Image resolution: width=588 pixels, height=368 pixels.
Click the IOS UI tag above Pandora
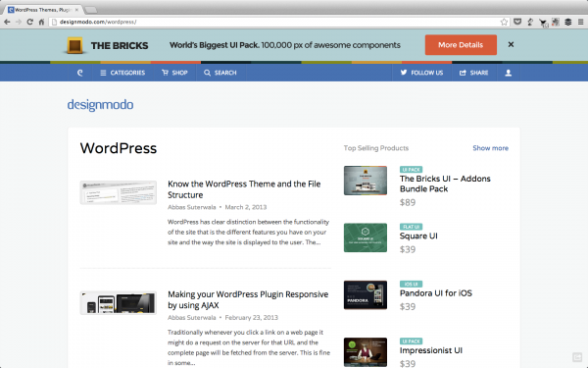[411, 285]
